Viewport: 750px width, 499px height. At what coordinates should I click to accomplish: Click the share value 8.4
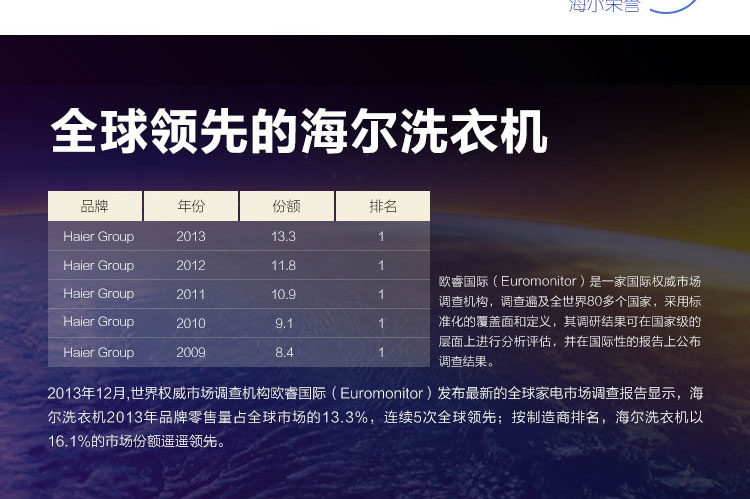284,353
